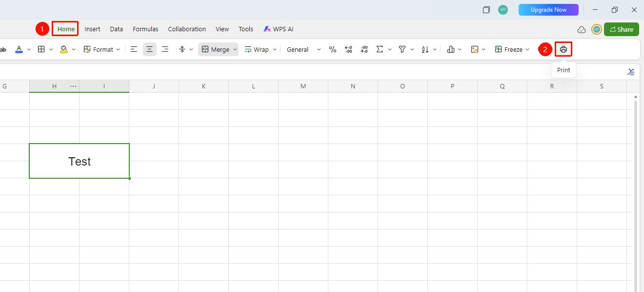Click the Print icon
Viewport: 644px width, 292px height.
[563, 49]
